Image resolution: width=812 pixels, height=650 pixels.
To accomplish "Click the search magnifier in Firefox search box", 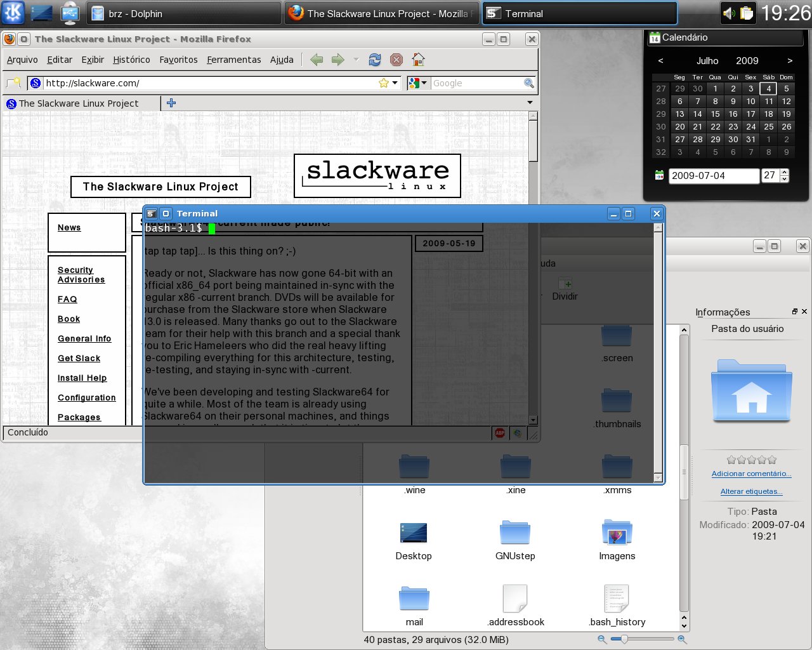I will [x=529, y=83].
